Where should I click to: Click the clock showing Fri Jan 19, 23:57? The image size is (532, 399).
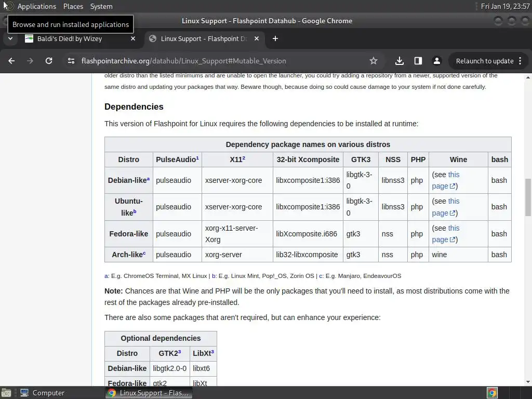tap(505, 6)
